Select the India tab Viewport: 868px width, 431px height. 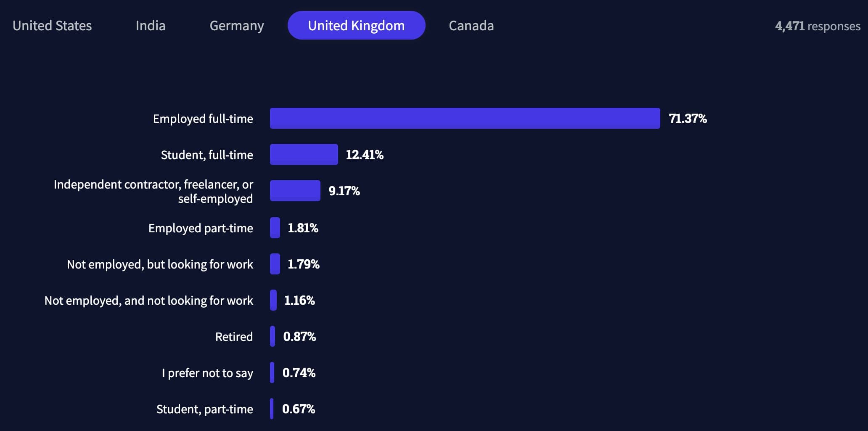click(x=150, y=26)
